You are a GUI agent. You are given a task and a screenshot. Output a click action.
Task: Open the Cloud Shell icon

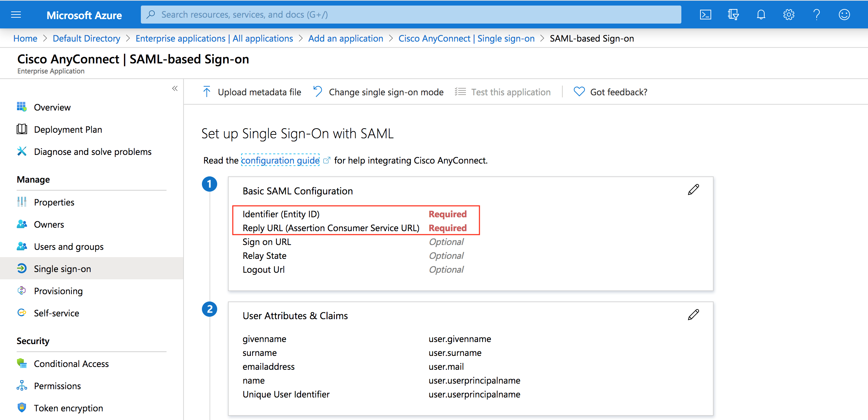tap(705, 15)
